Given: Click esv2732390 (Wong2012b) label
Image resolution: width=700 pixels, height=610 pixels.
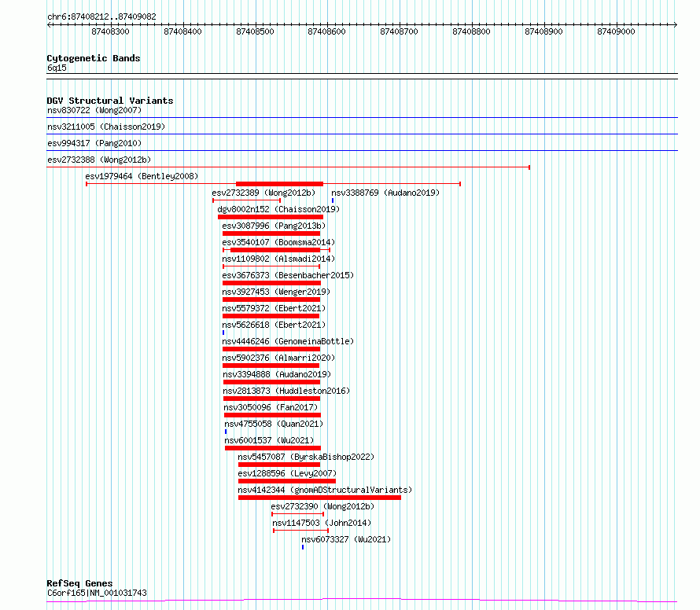Looking at the screenshot, I should (x=322, y=506).
